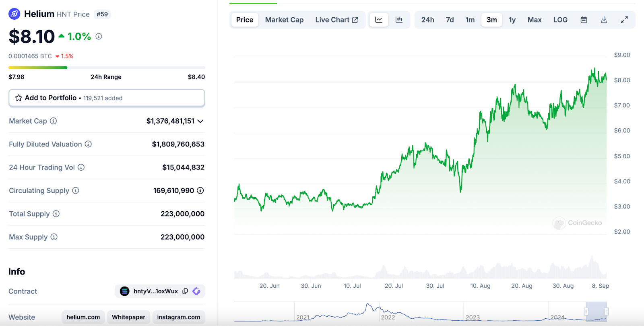Show Circulating Supply label info icon

coord(76,190)
